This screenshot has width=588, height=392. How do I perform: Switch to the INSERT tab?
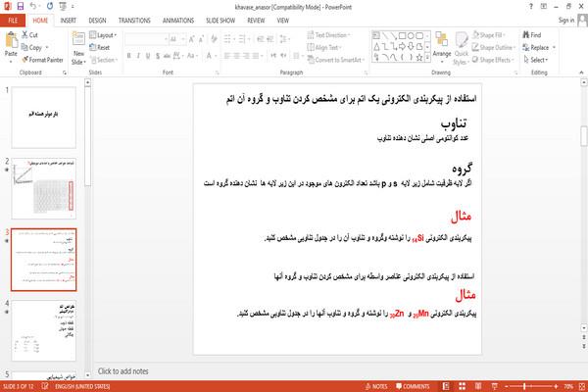68,21
